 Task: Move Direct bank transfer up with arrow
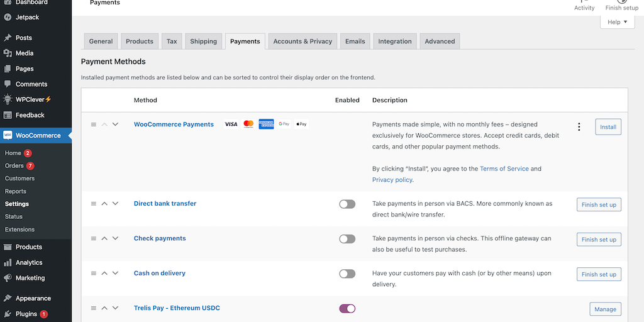pos(104,204)
